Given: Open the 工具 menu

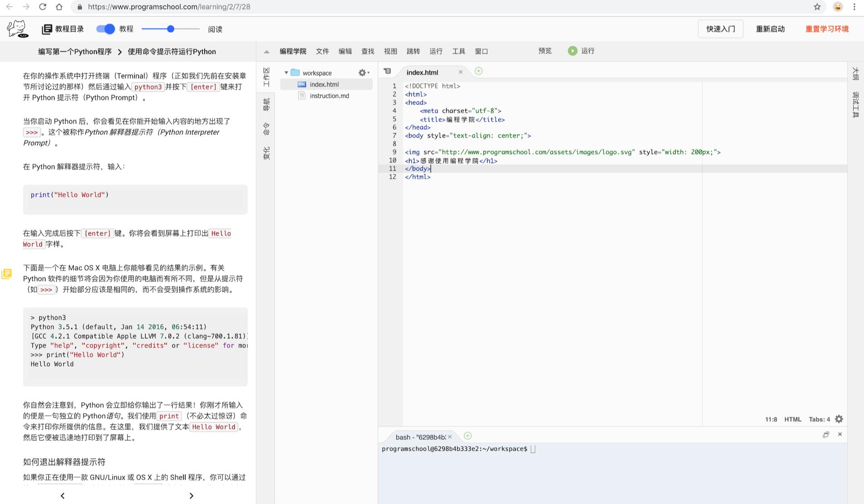Looking at the screenshot, I should pyautogui.click(x=458, y=51).
